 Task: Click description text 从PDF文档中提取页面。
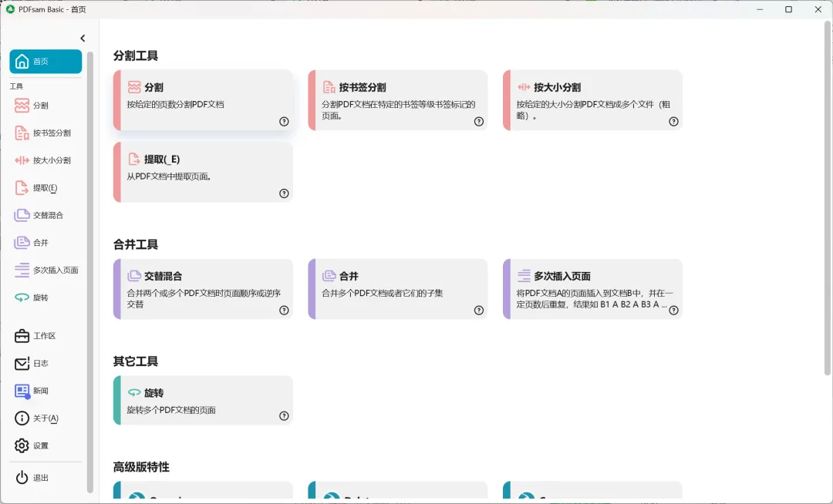170,176
